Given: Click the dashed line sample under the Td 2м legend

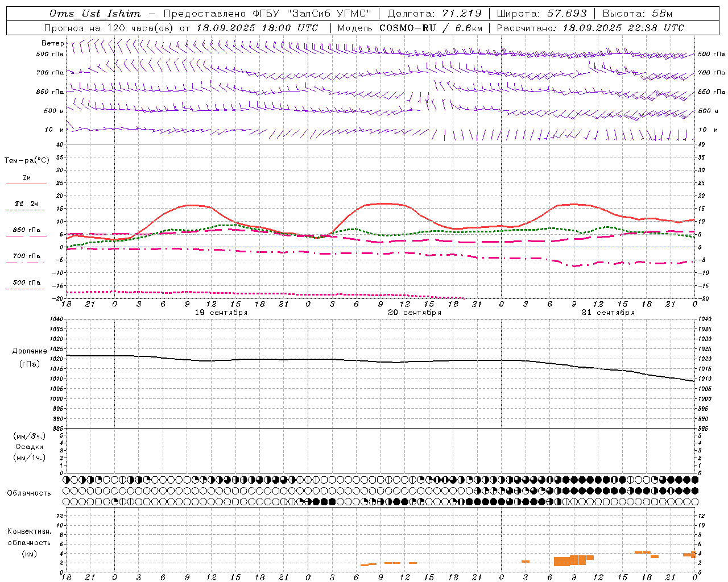Looking at the screenshot, I should point(26,210).
